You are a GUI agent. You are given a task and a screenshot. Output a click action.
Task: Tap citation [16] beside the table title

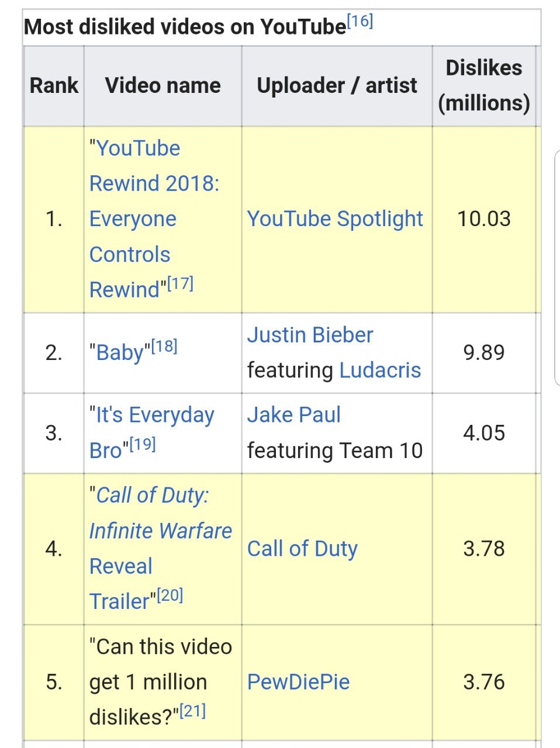(x=359, y=22)
